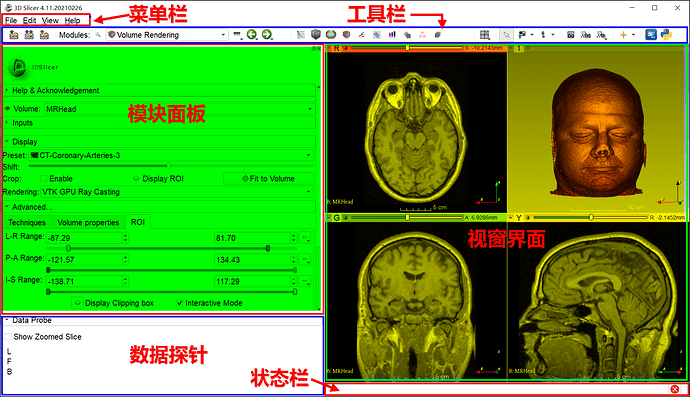Screen dimensions: 690x397
Task: Click the Fit to Volume button
Action: coord(268,179)
